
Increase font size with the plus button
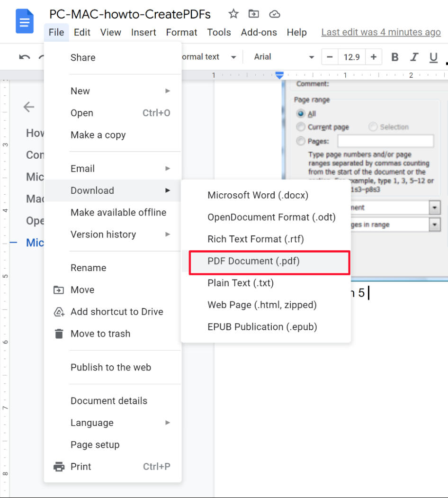coord(374,56)
